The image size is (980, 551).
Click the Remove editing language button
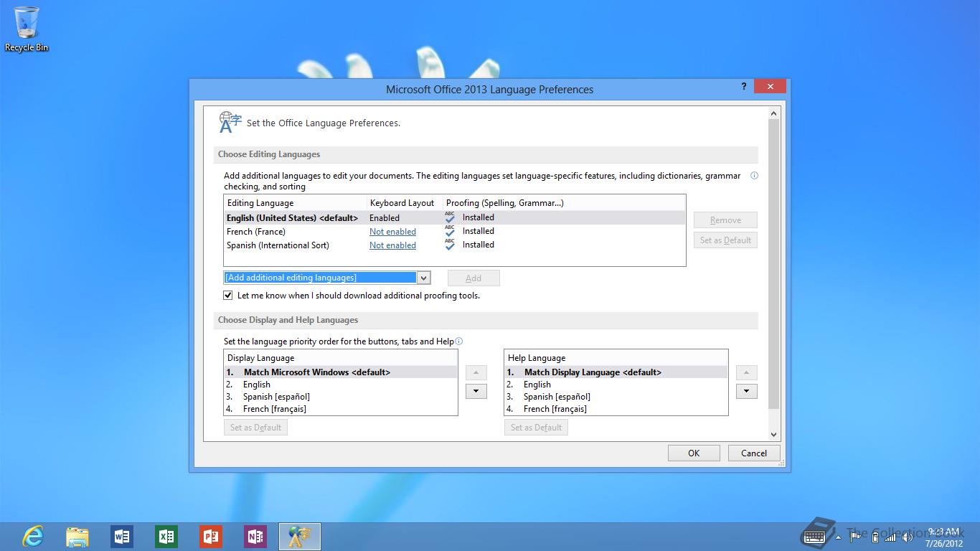pos(725,220)
